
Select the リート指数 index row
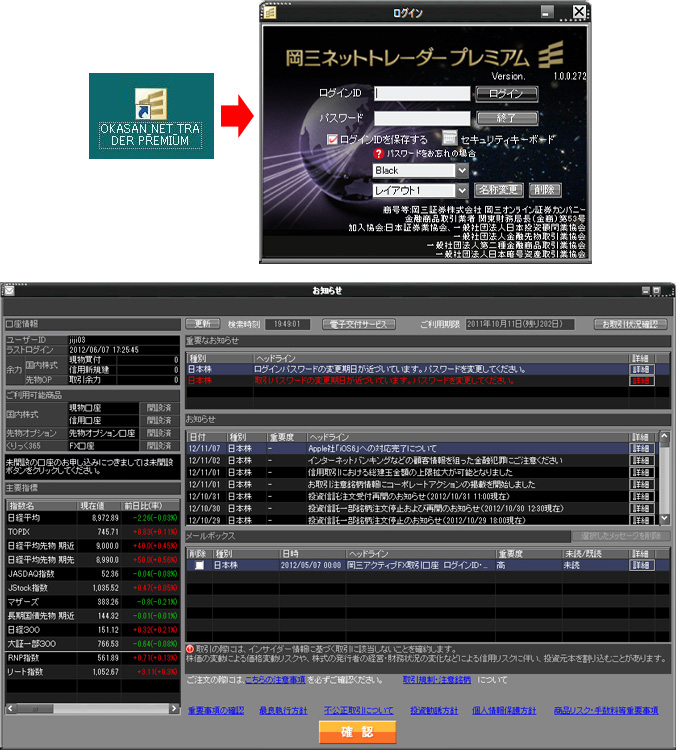click(x=92, y=672)
